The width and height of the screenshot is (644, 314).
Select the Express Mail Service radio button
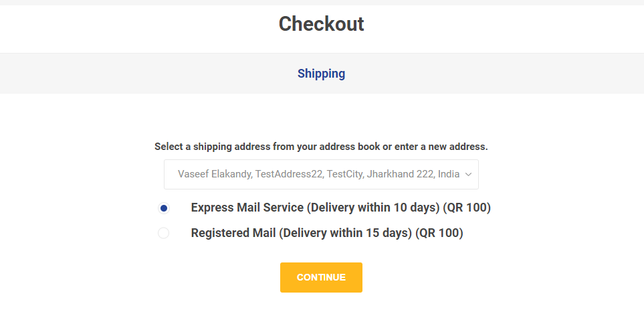[x=164, y=208]
